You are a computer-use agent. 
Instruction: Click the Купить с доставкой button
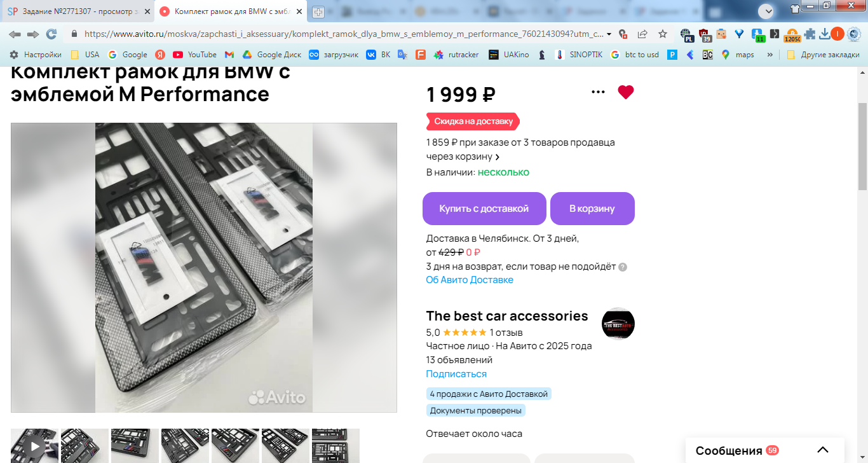click(484, 209)
